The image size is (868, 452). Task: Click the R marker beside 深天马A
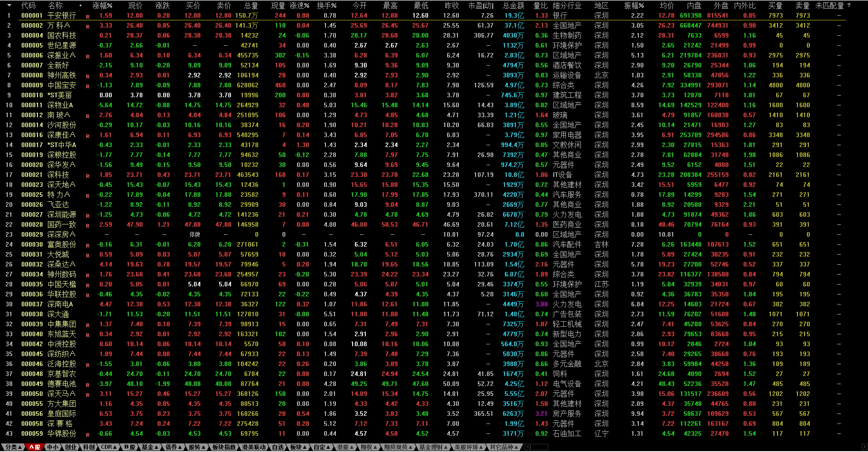click(x=88, y=395)
